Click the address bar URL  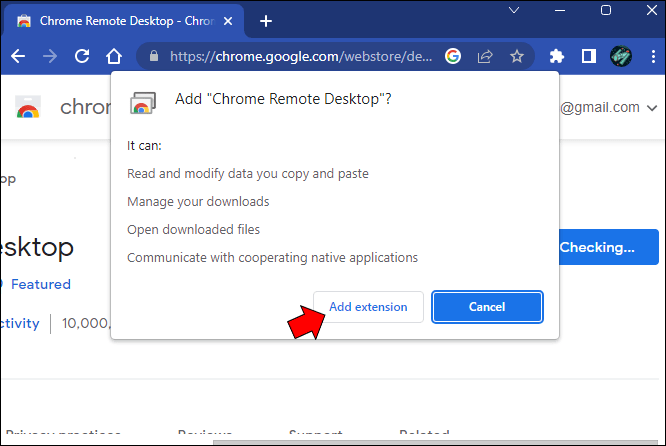(301, 56)
